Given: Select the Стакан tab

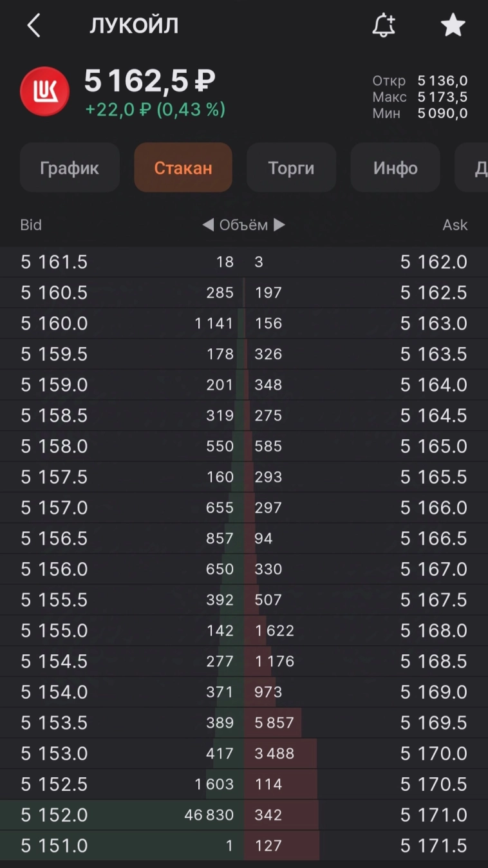Looking at the screenshot, I should 183,168.
